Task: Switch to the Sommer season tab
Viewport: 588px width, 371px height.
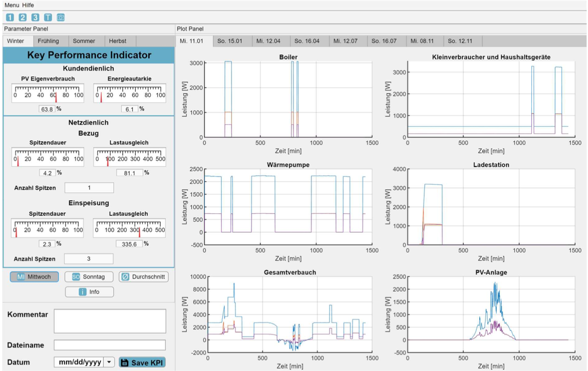Action: (84, 41)
